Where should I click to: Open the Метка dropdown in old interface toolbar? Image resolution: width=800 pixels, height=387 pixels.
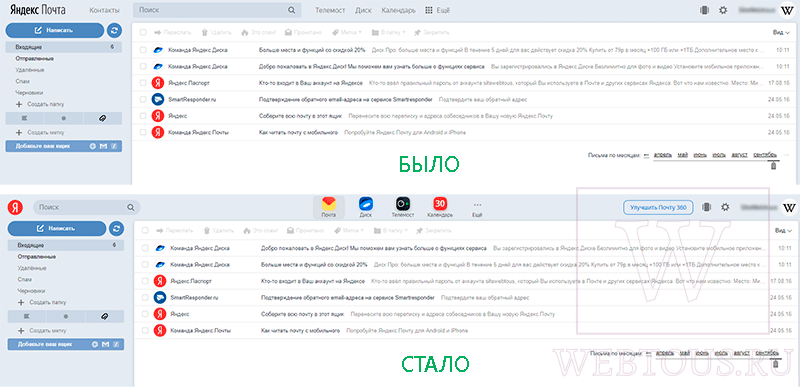click(x=347, y=32)
